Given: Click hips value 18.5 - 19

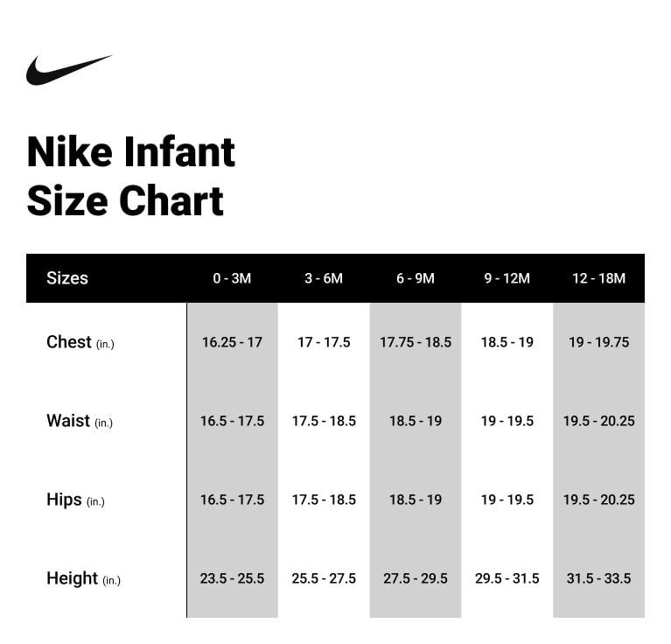Looking at the screenshot, I should [x=416, y=500].
